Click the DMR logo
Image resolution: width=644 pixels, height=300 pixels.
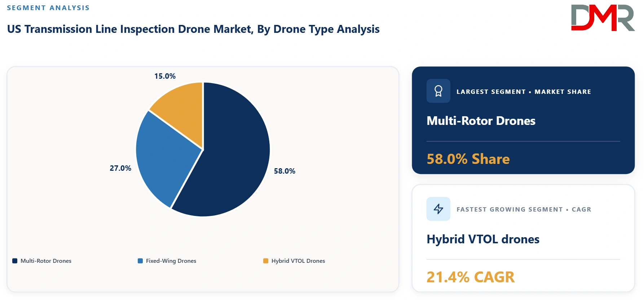[603, 18]
